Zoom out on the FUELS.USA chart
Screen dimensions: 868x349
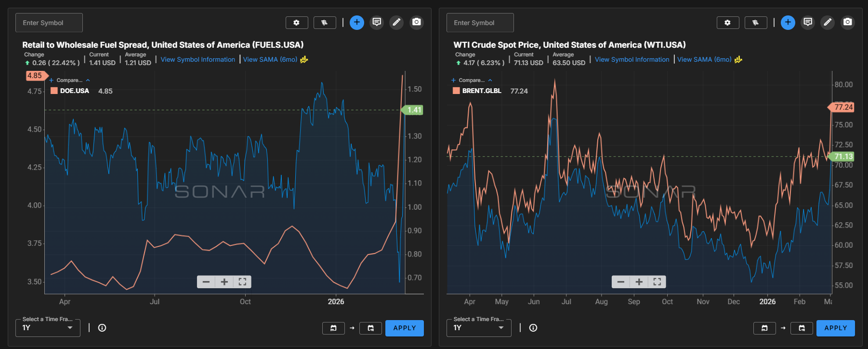click(x=206, y=282)
